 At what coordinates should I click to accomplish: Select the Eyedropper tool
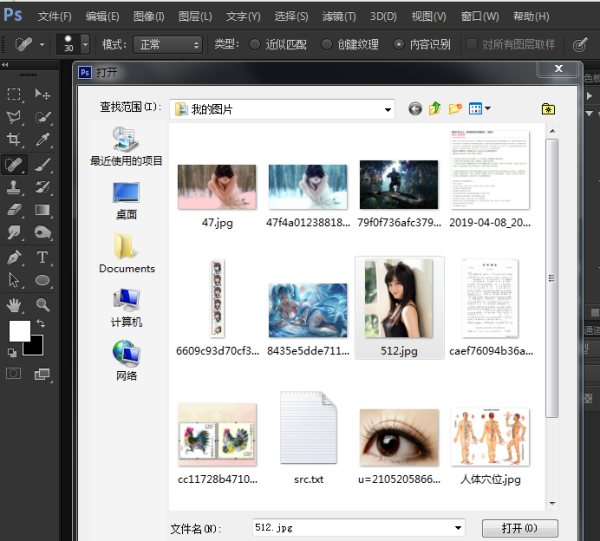42,139
